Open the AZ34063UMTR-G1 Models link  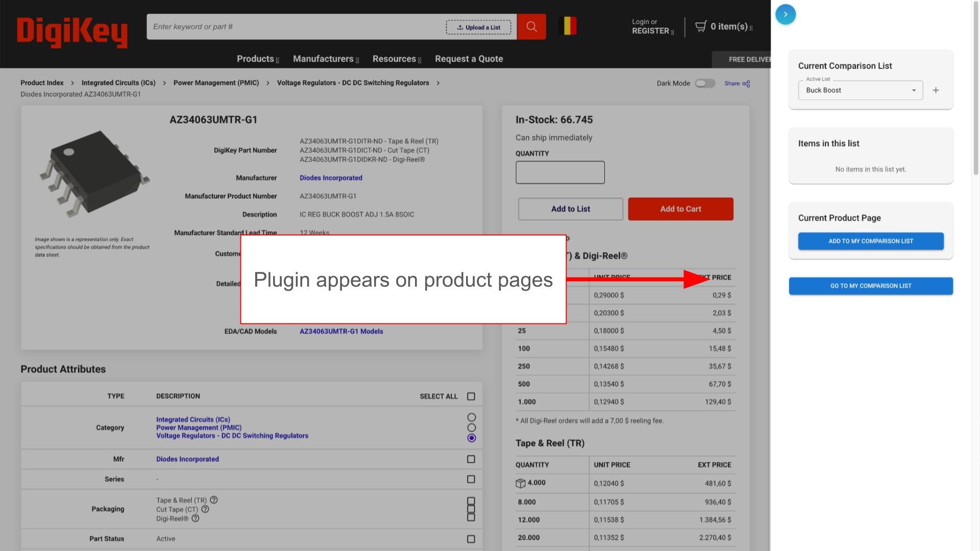click(x=341, y=331)
